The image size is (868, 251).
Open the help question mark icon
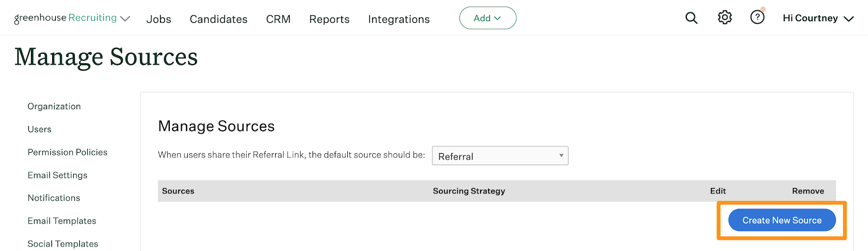pyautogui.click(x=757, y=17)
